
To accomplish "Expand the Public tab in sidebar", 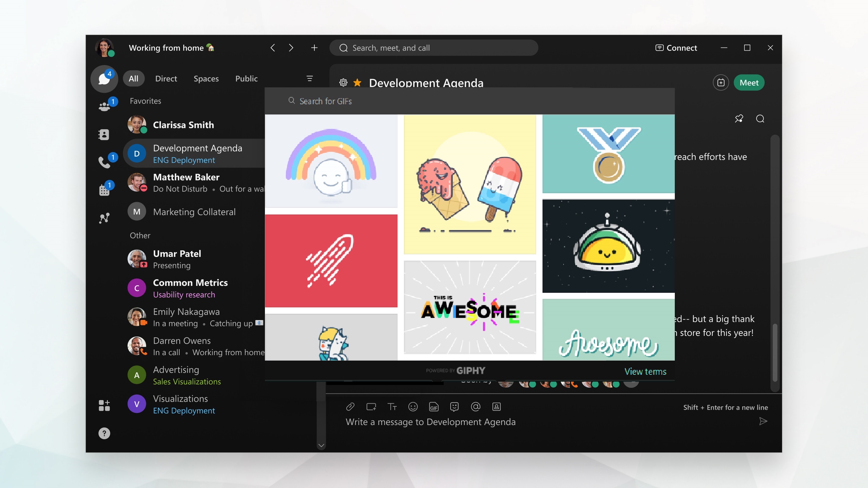I will (246, 78).
